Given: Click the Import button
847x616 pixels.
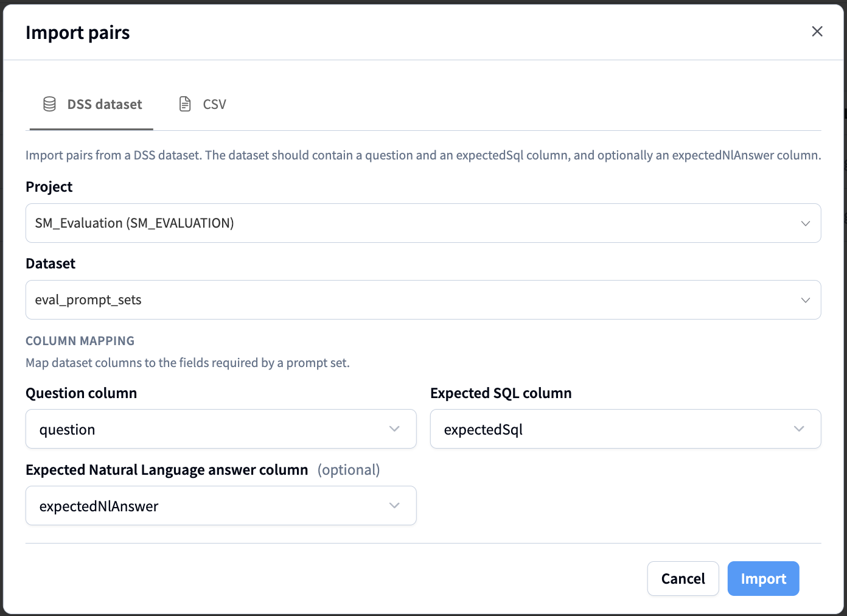Looking at the screenshot, I should click(x=763, y=578).
